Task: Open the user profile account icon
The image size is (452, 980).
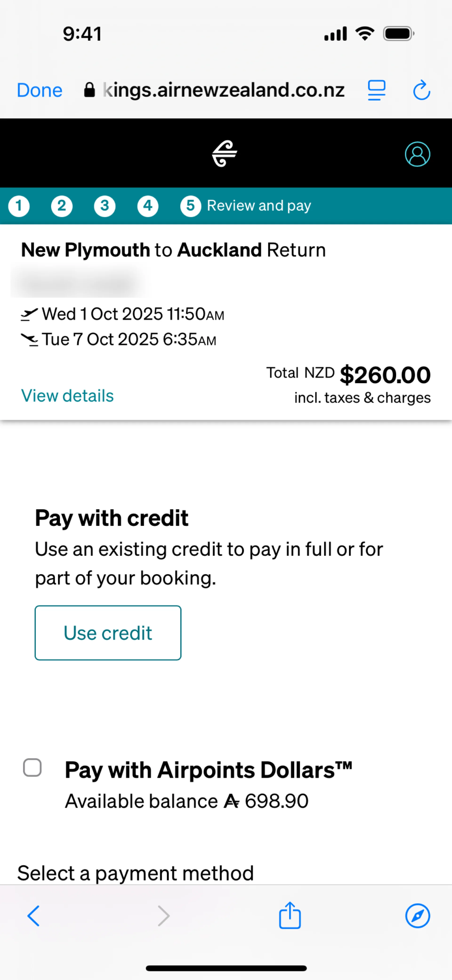Action: 417,154
